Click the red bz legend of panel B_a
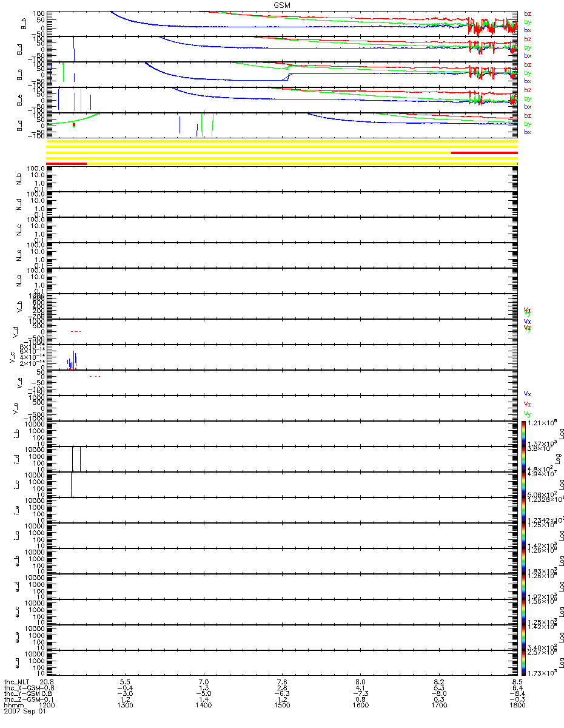Viewport: 564px width, 728px height. (x=528, y=115)
